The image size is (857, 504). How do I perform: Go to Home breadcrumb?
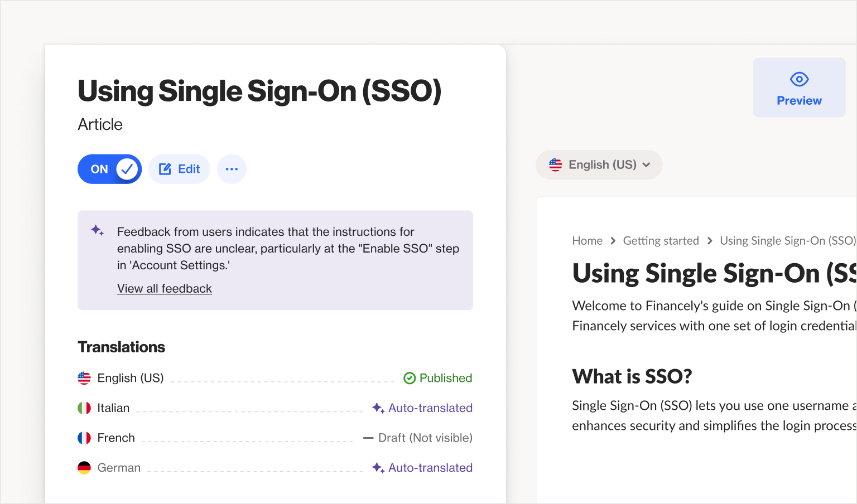[587, 241]
